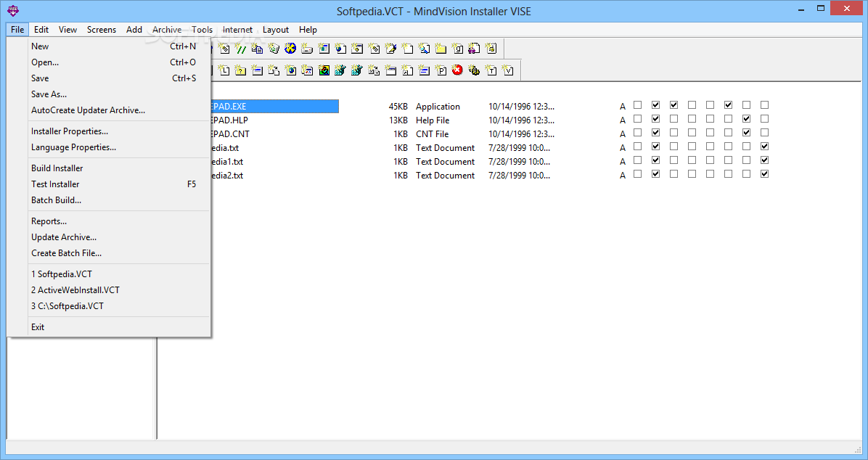Click the gears toolbar icon
Image resolution: width=868 pixels, height=460 pixels.
[475, 70]
